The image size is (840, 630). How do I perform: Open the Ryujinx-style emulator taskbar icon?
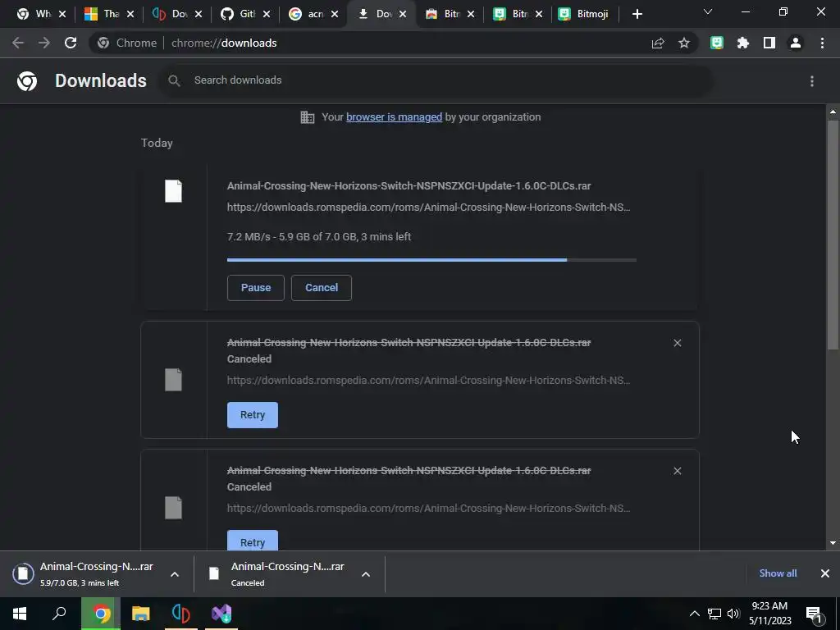tap(181, 614)
